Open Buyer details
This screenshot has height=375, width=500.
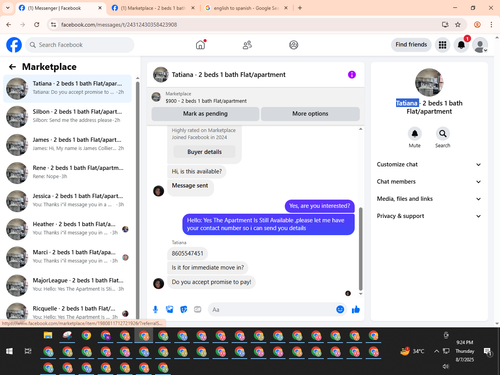coord(204,152)
